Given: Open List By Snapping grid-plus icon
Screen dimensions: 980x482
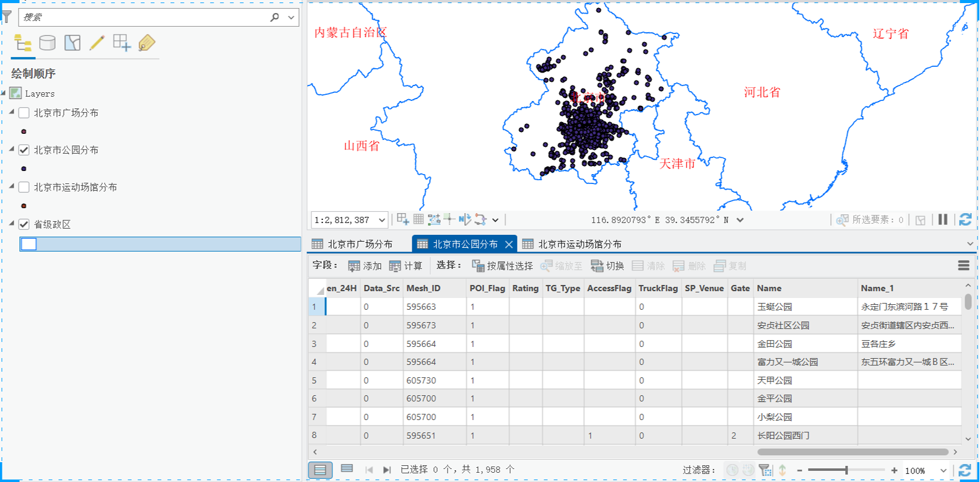Looking at the screenshot, I should 122,43.
